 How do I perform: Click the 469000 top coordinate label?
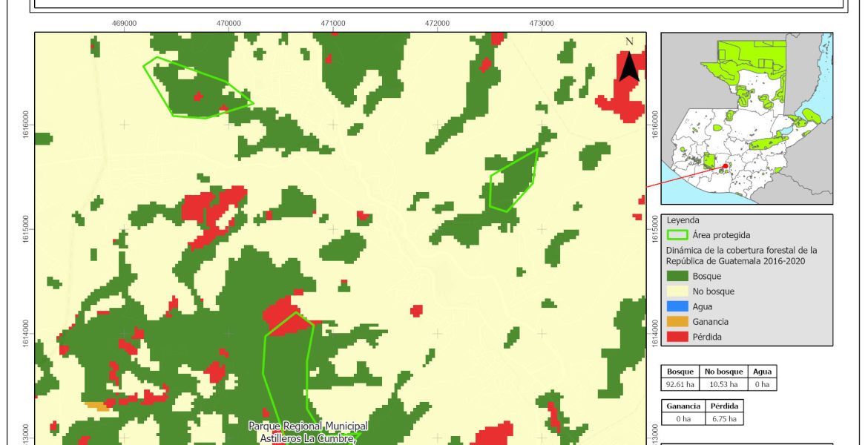point(124,24)
